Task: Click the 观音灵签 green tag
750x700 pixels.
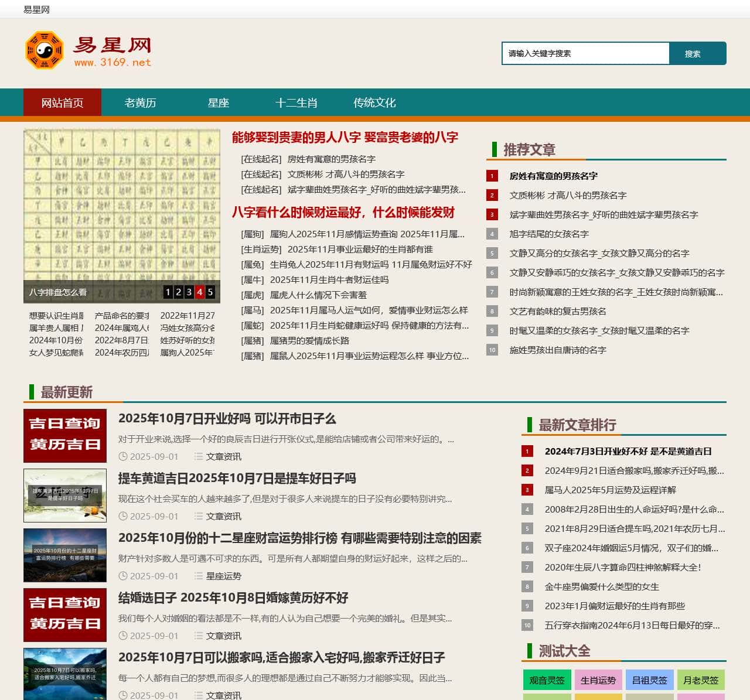Action: click(547, 680)
